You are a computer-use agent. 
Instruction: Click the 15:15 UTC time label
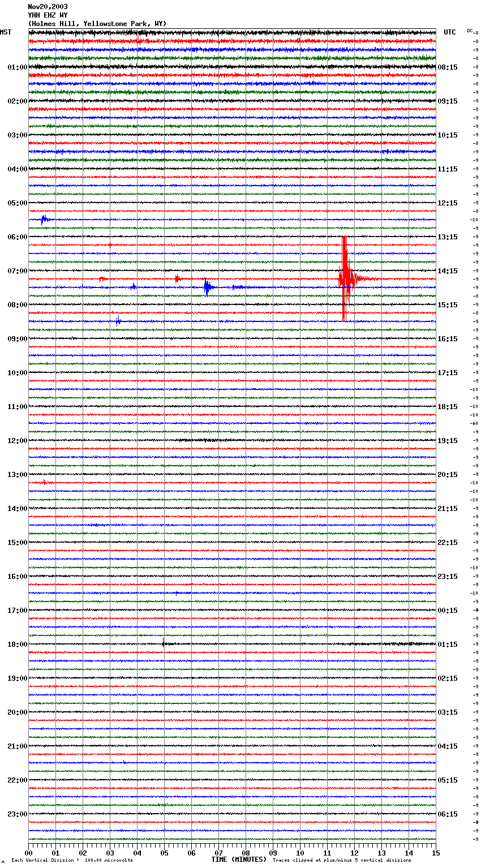tap(448, 305)
